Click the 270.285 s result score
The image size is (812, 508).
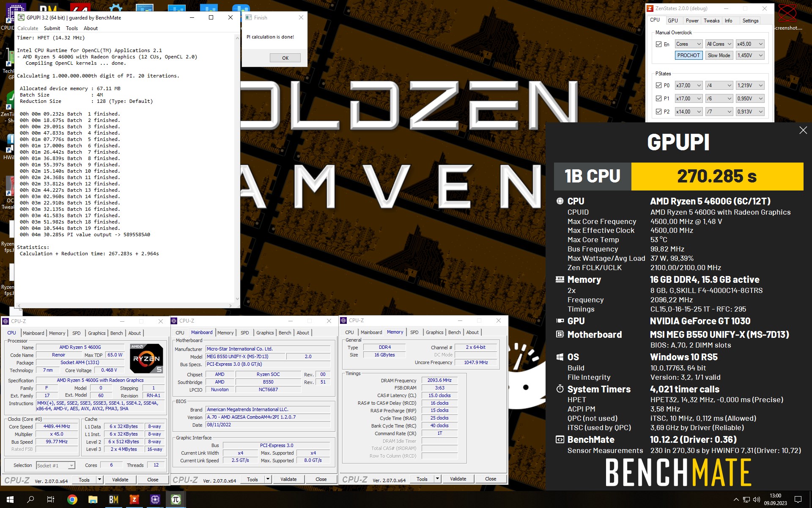[717, 176]
